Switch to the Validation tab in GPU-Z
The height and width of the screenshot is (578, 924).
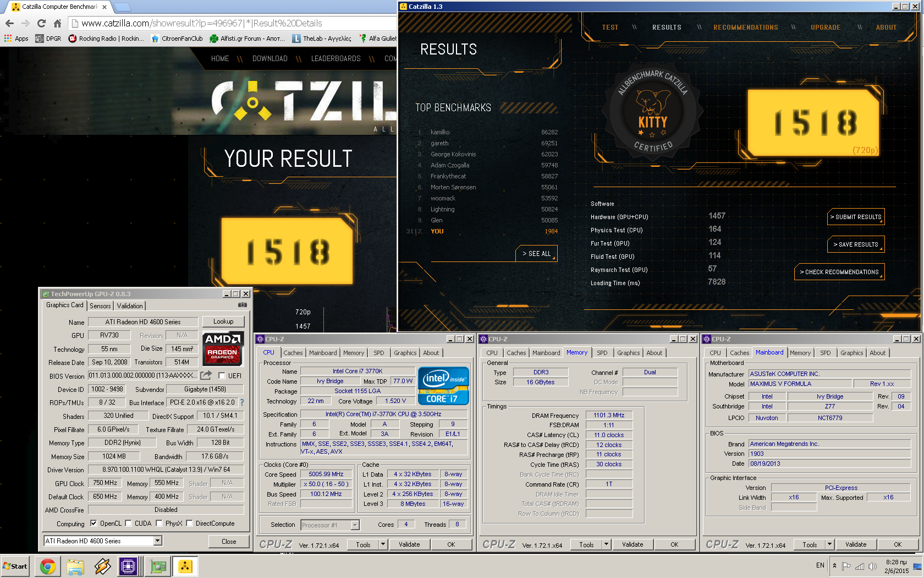pos(130,306)
